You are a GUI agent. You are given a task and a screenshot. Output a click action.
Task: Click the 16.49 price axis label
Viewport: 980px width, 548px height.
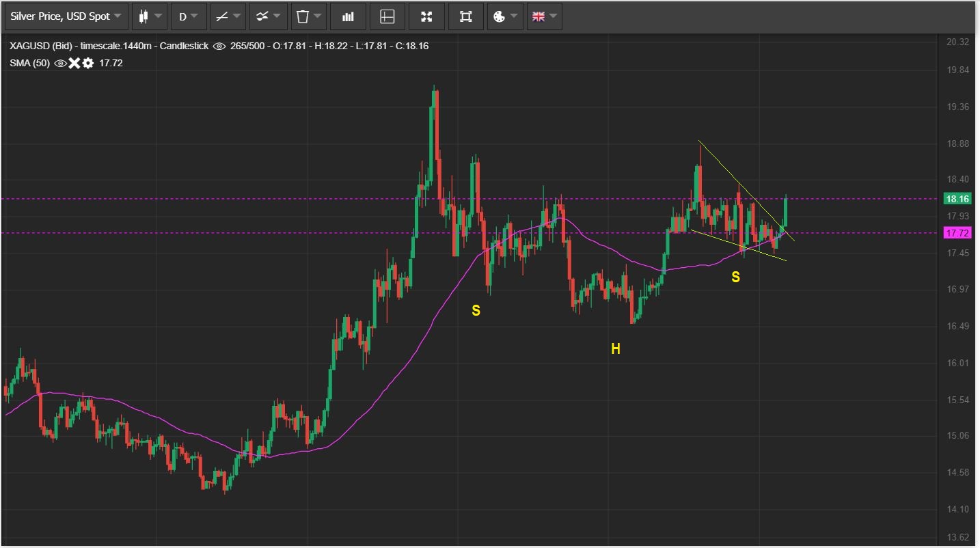958,326
